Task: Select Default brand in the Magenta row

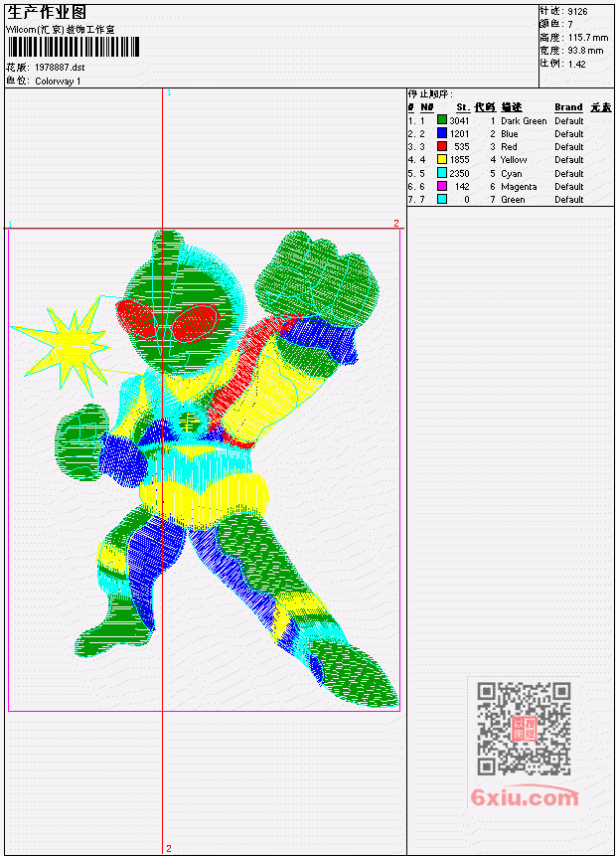Action: click(569, 187)
